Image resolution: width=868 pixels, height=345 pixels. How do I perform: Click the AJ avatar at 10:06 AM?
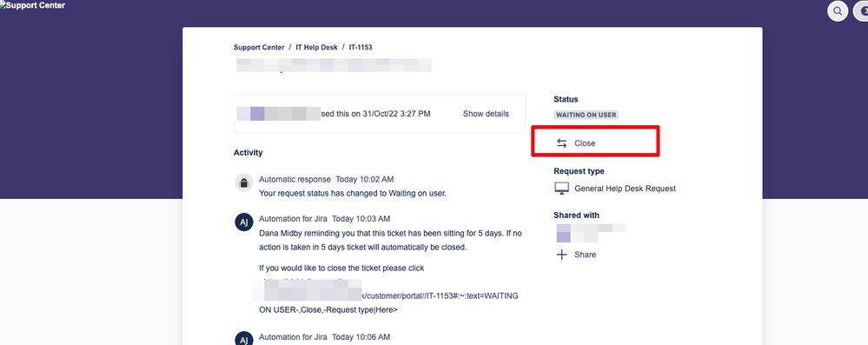click(x=244, y=339)
